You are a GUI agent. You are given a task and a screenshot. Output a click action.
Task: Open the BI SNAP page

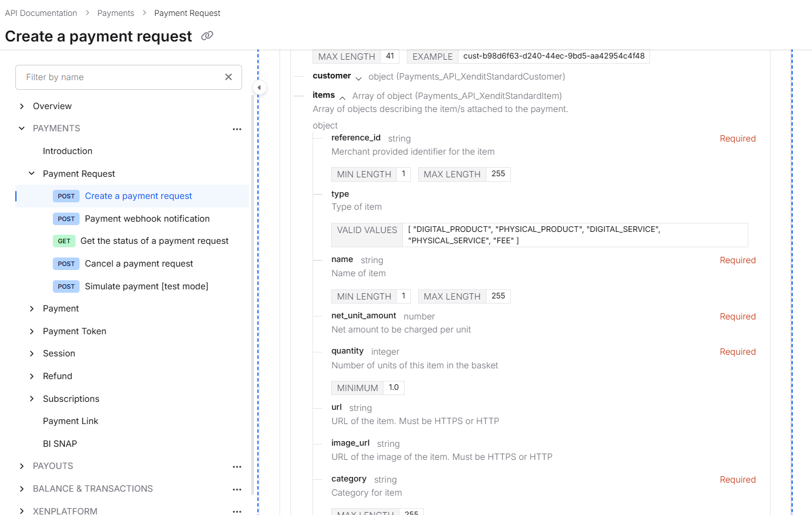coord(60,444)
